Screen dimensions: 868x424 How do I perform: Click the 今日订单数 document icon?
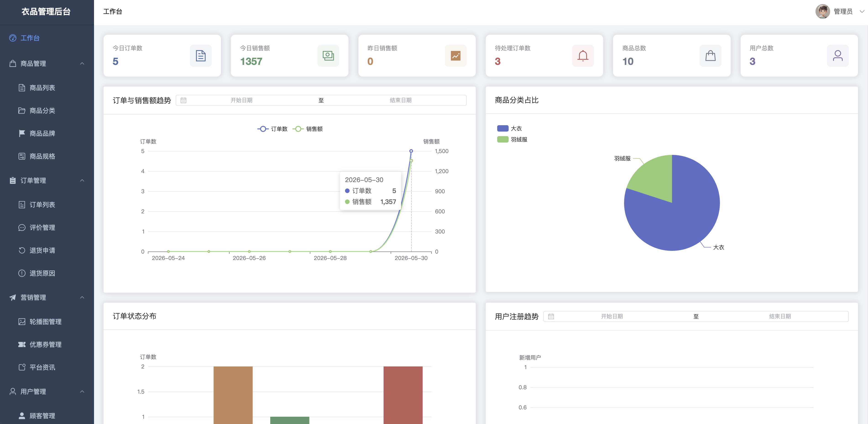[201, 56]
